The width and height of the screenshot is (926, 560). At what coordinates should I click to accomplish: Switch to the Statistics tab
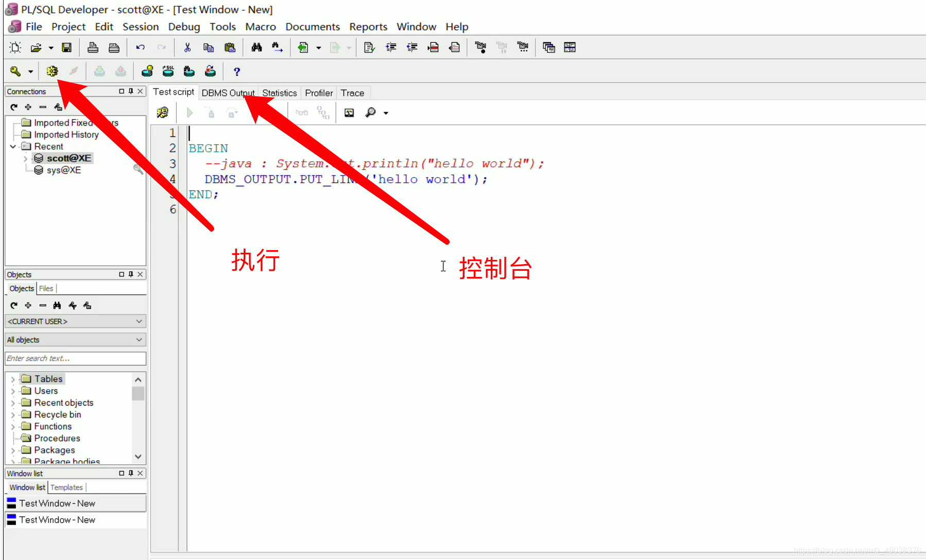(x=280, y=93)
